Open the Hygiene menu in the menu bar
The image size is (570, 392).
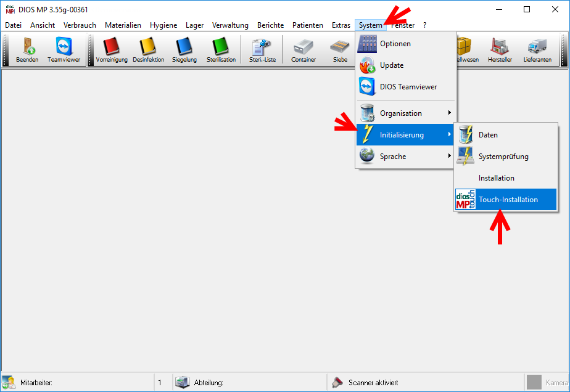pyautogui.click(x=163, y=25)
